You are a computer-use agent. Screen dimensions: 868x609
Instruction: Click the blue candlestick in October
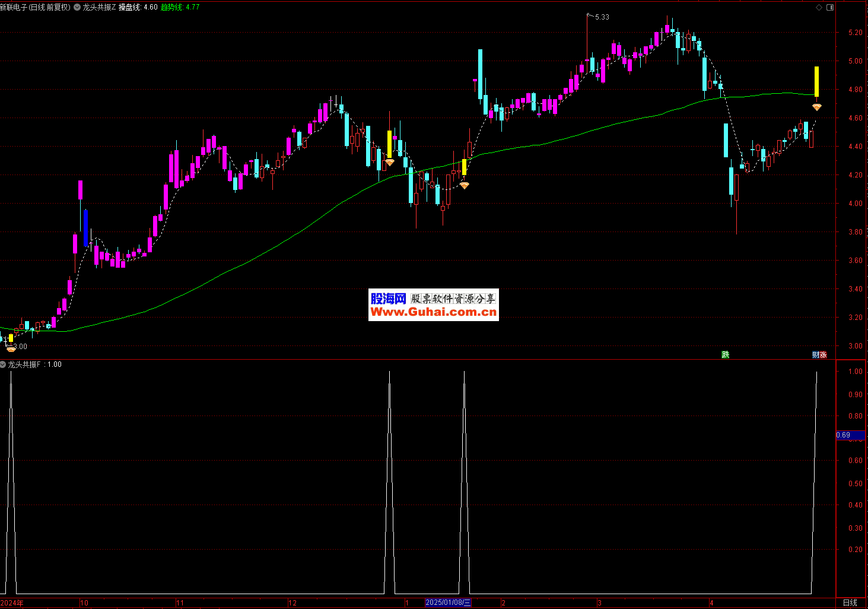[x=86, y=228]
